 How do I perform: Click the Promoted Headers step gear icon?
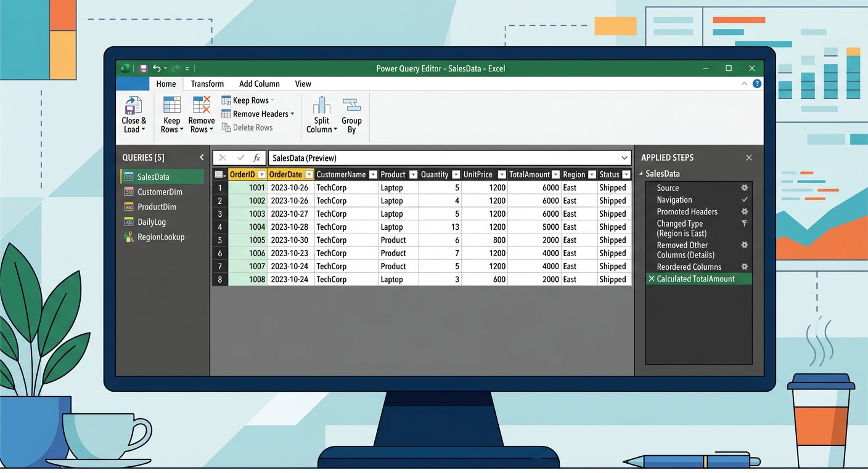coord(744,211)
